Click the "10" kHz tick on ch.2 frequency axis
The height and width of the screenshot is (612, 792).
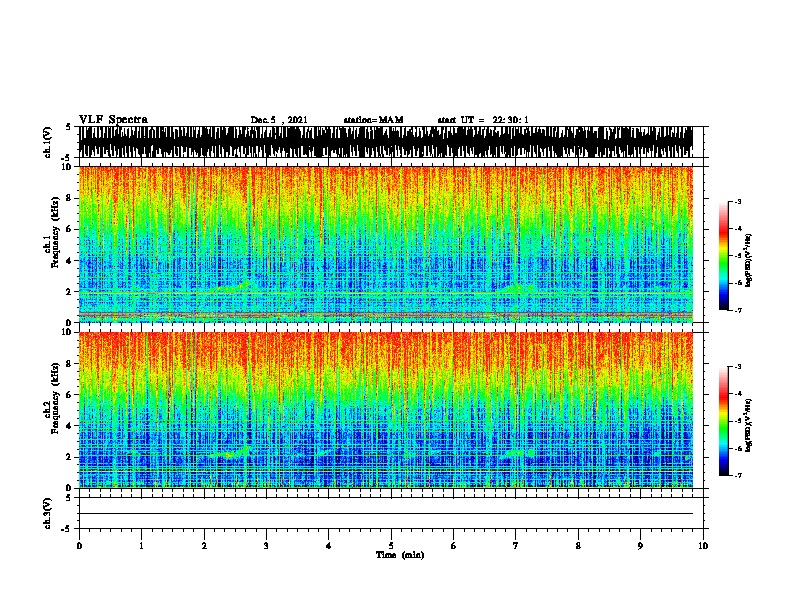tap(67, 332)
